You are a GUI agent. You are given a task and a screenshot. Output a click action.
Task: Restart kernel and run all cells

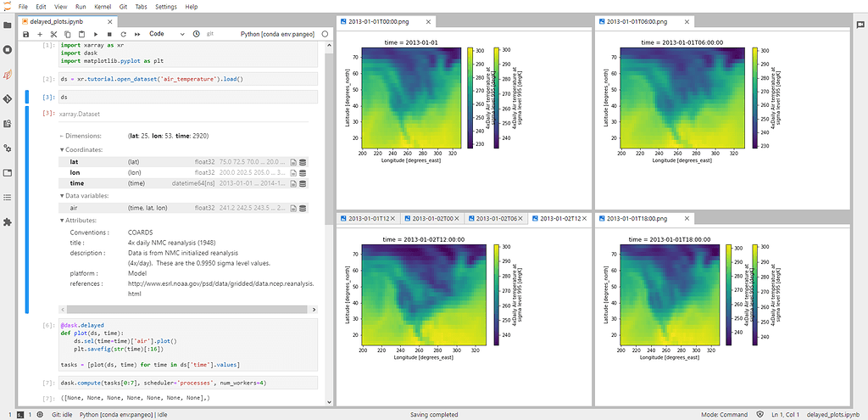tap(136, 34)
